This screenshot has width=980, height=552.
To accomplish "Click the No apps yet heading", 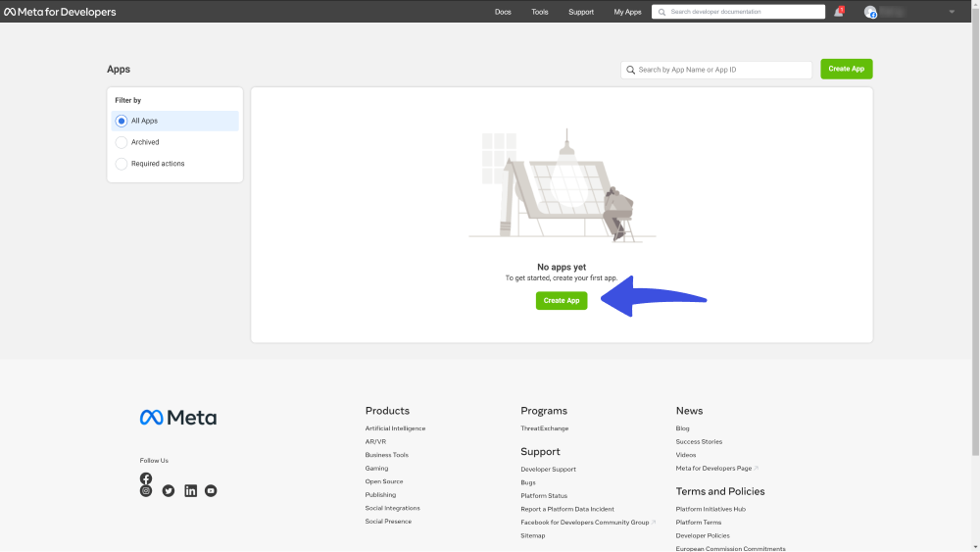I will pos(562,267).
